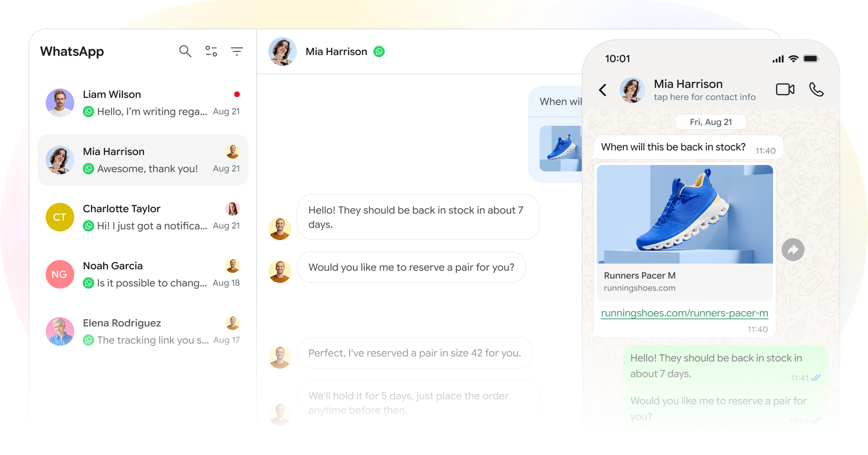The image size is (868, 455).
Task: Open the view settings sliders icon
Action: 211,51
